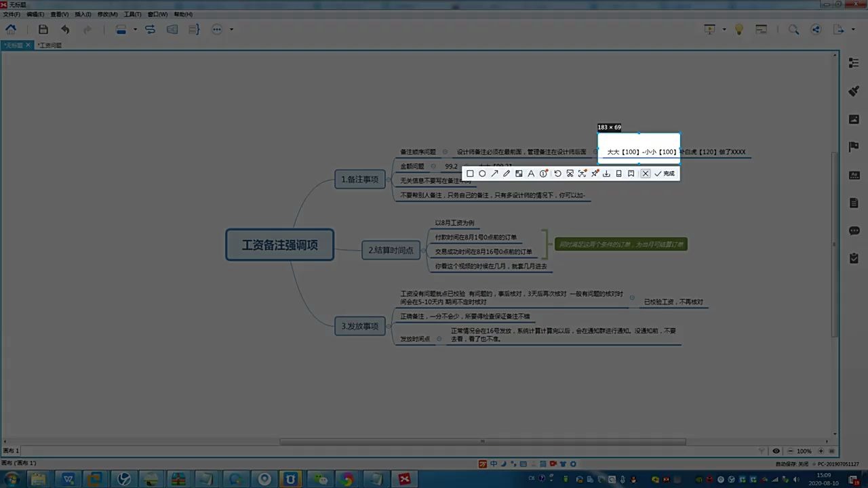Click the insert topic icon
This screenshot has width=868, height=488.
121,29
